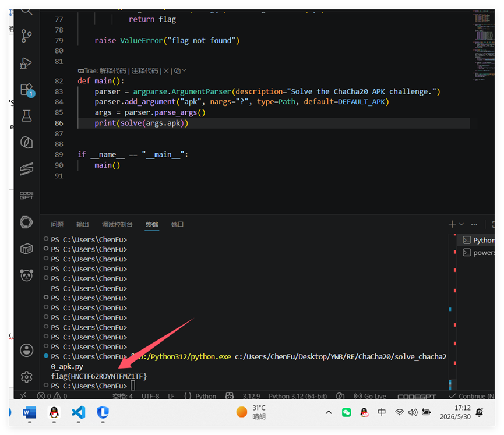Open QQ penguin app from taskbar
Screen dimensions: 504x435
coord(54,412)
